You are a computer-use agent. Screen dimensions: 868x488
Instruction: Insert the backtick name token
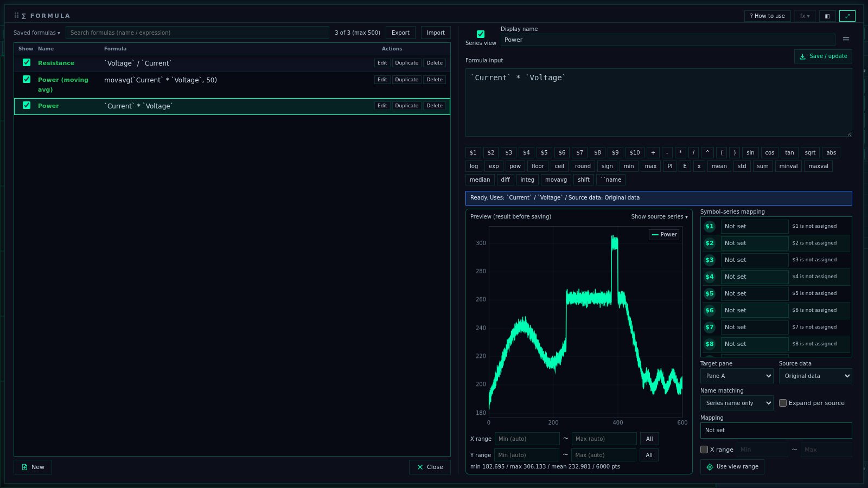(611, 180)
